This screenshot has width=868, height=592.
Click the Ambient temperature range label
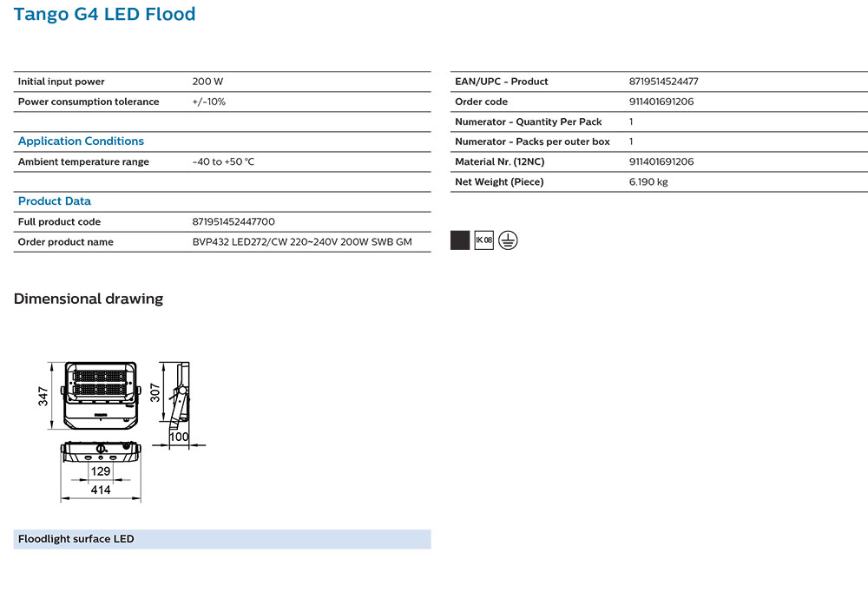coord(83,161)
